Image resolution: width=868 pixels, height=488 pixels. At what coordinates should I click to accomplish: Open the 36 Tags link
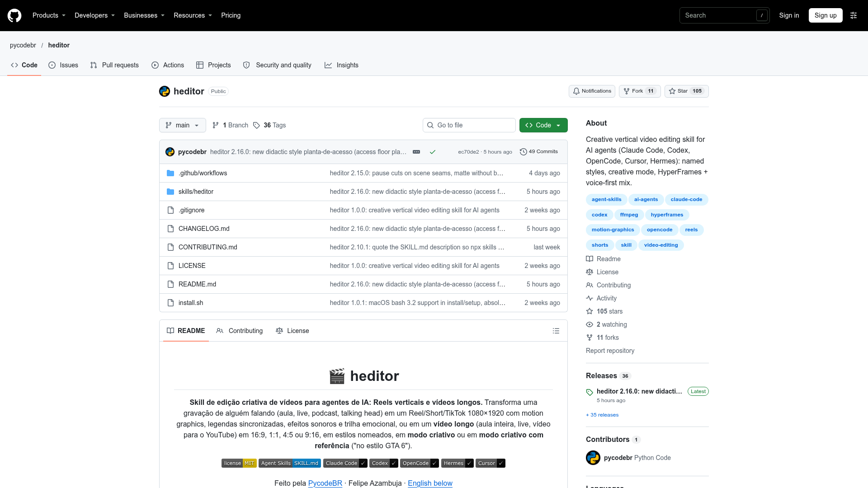(x=269, y=125)
